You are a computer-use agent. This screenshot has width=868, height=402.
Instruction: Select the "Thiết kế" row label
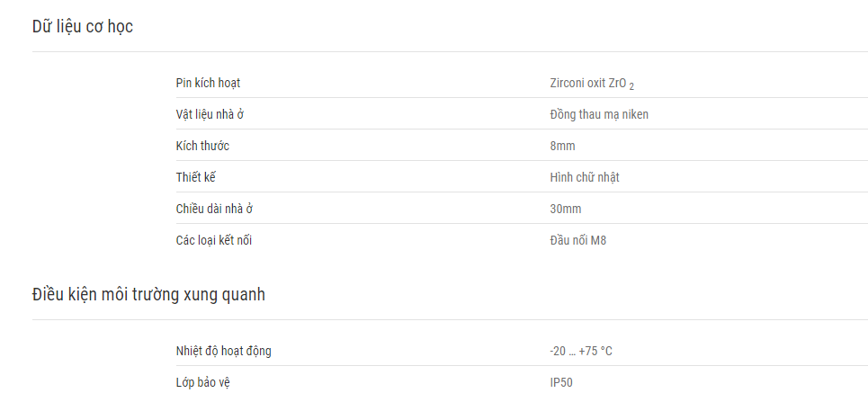195,178
